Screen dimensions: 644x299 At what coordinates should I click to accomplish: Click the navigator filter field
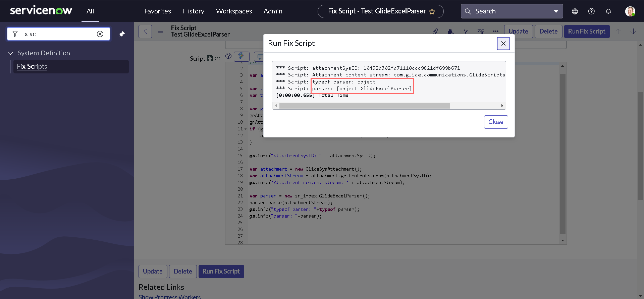(x=59, y=34)
